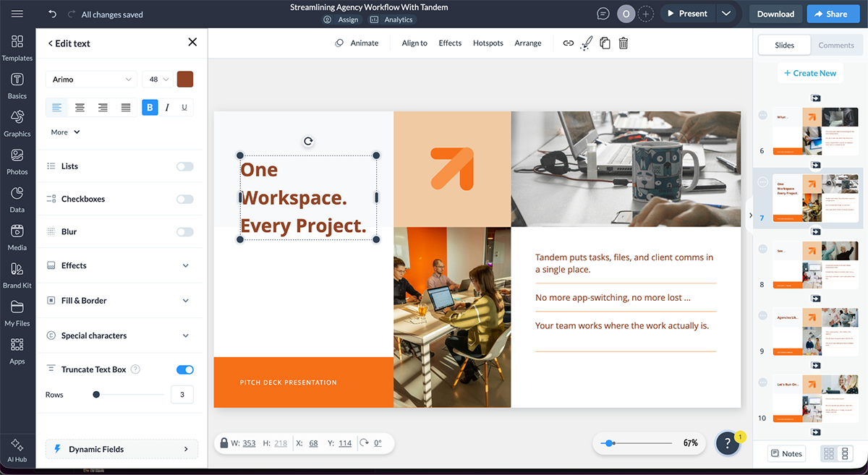Click the link icon in the toolbar

(x=569, y=43)
